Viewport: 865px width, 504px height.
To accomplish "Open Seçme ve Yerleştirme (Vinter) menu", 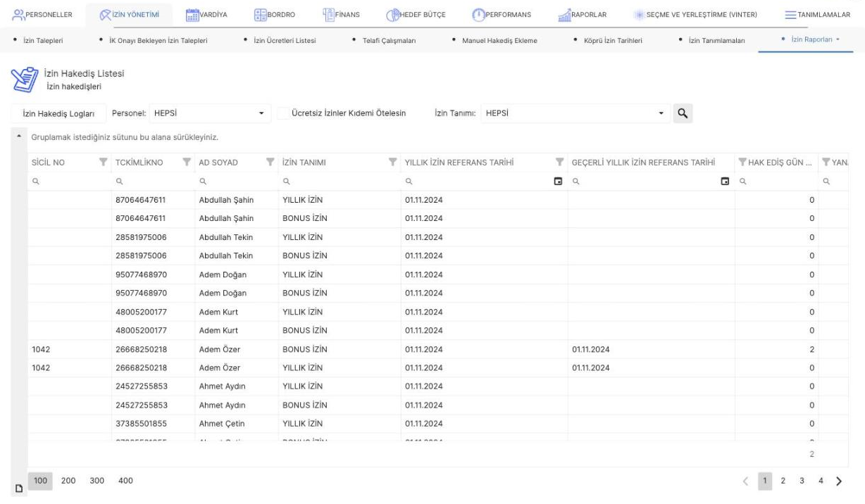I will click(696, 15).
